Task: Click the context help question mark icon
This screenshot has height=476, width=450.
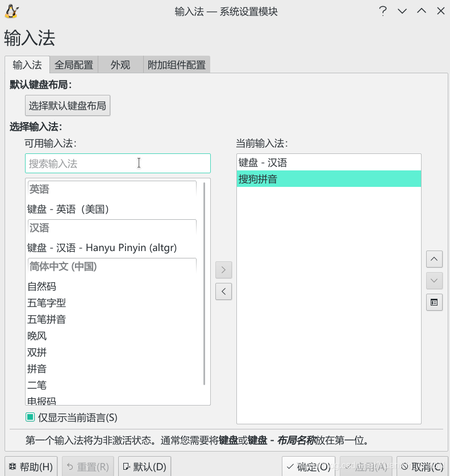Action: coord(383,11)
